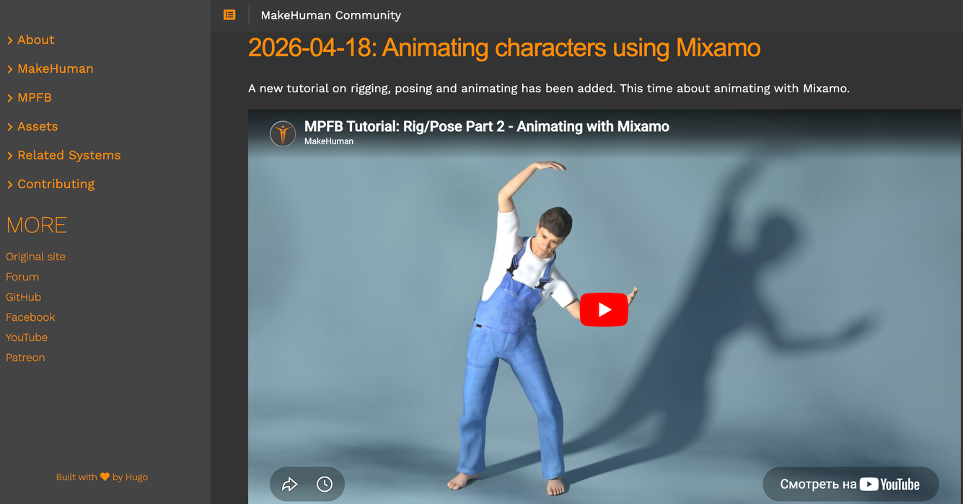The width and height of the screenshot is (964, 504).
Task: Open the video title 'MPFB Tutorial: Rig/Pose Part 2'
Action: 486,127
